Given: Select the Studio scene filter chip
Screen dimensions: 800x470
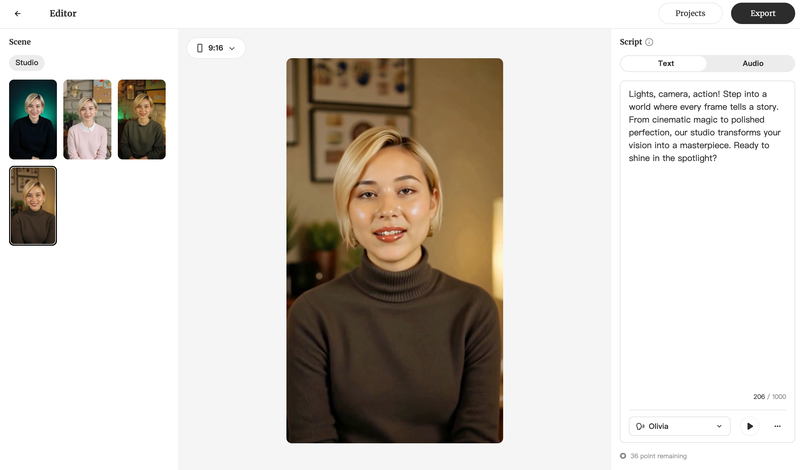Looking at the screenshot, I should (x=27, y=63).
